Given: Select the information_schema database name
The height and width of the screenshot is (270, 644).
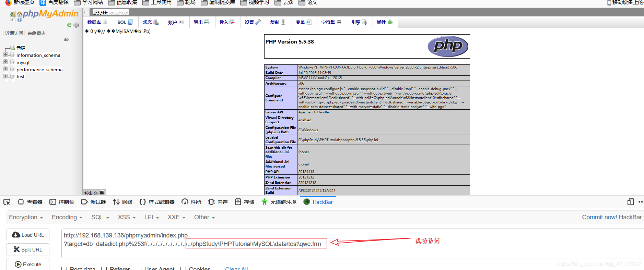Looking at the screenshot, I should click(x=38, y=55).
